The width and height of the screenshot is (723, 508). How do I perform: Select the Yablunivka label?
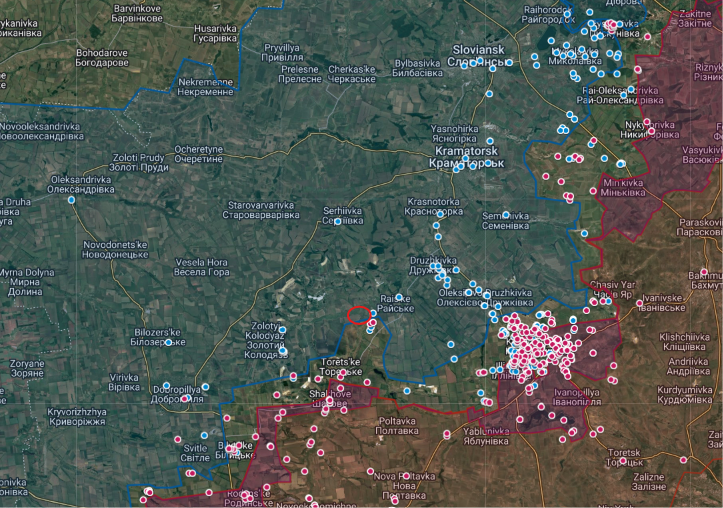(x=486, y=436)
